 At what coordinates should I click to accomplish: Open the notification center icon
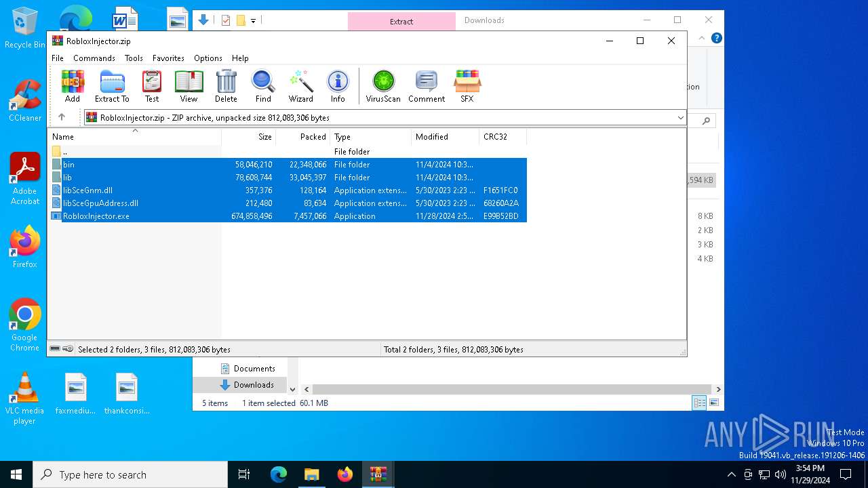pos(846,474)
